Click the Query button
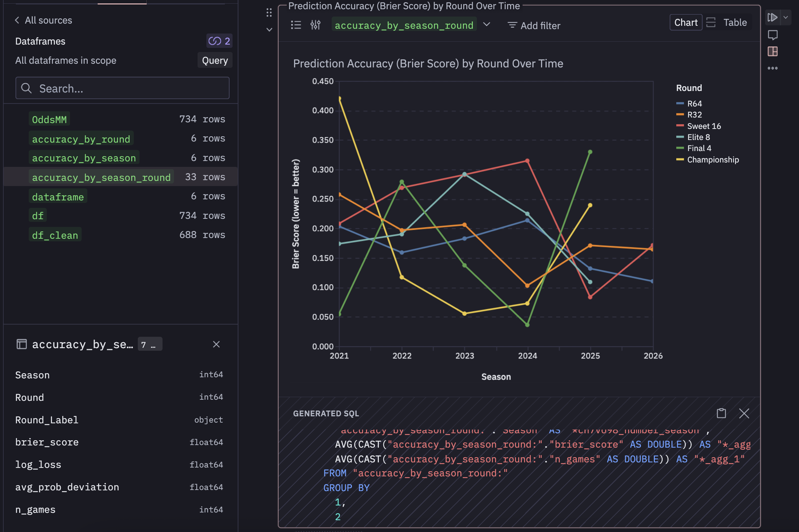Viewport: 799px width, 532px height. tap(215, 60)
